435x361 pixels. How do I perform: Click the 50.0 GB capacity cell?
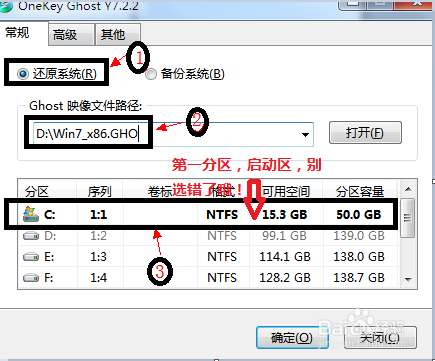(x=359, y=214)
